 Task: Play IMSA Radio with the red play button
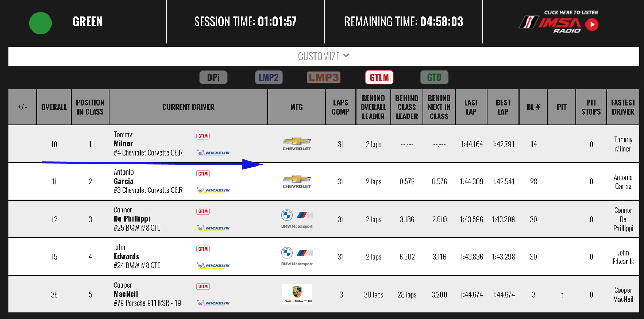[592, 25]
